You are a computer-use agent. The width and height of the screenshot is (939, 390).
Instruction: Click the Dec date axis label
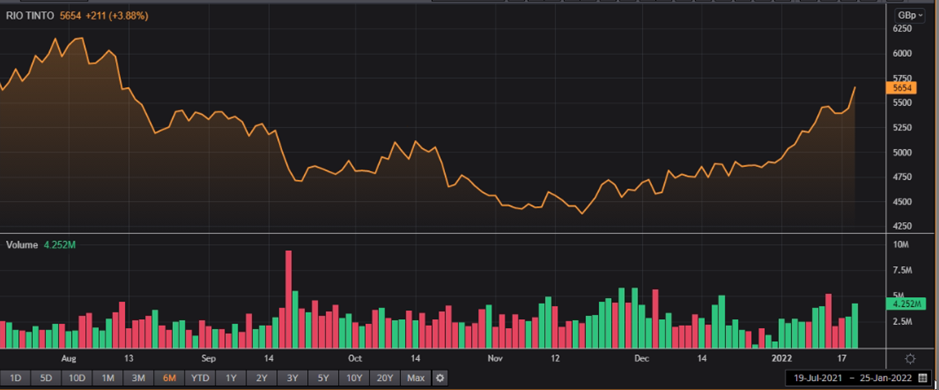coord(642,359)
